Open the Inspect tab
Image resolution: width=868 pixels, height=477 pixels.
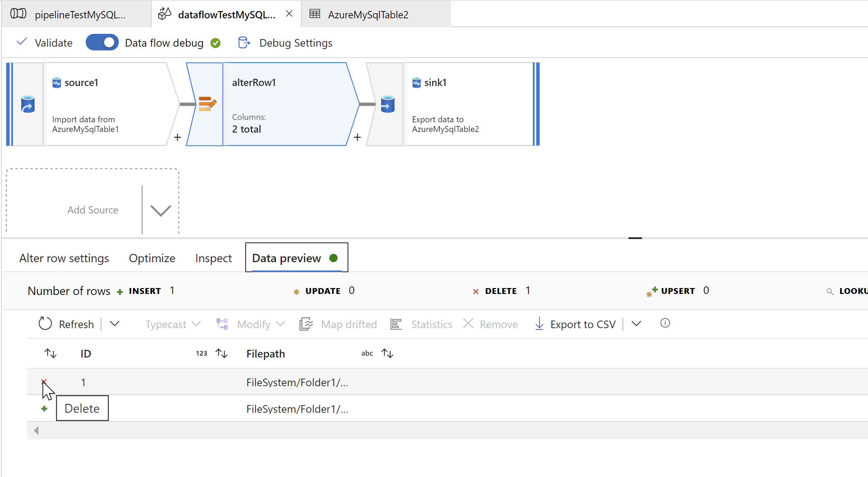pos(213,258)
